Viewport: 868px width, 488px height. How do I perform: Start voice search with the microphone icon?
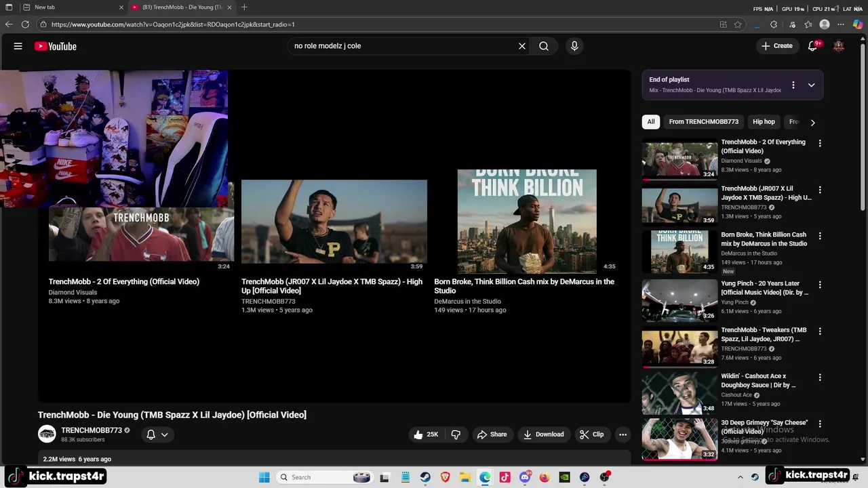(x=574, y=46)
